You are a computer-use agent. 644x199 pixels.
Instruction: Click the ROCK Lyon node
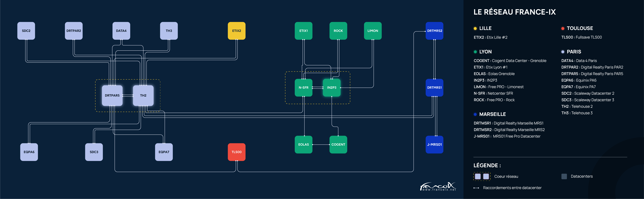[x=338, y=31]
